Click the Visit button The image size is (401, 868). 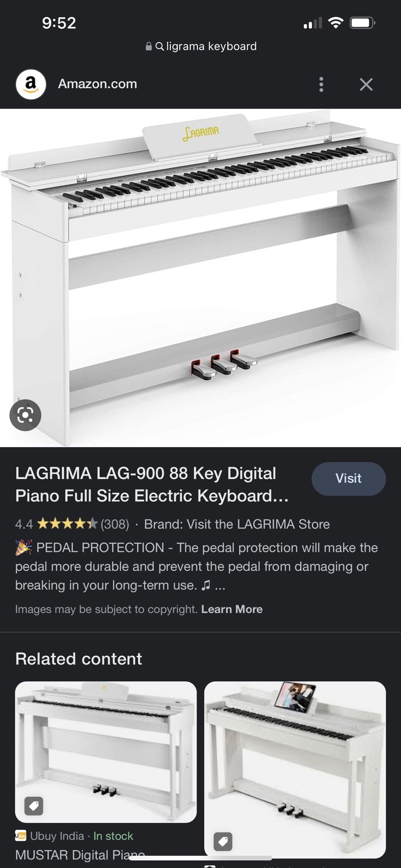tap(349, 479)
